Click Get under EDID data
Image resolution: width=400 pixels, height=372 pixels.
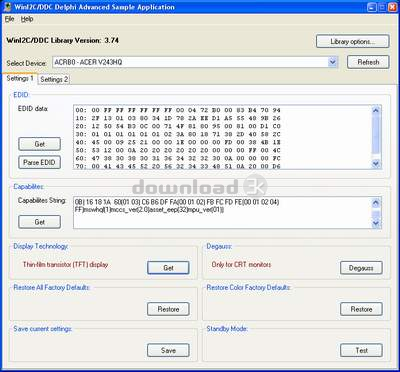point(40,144)
